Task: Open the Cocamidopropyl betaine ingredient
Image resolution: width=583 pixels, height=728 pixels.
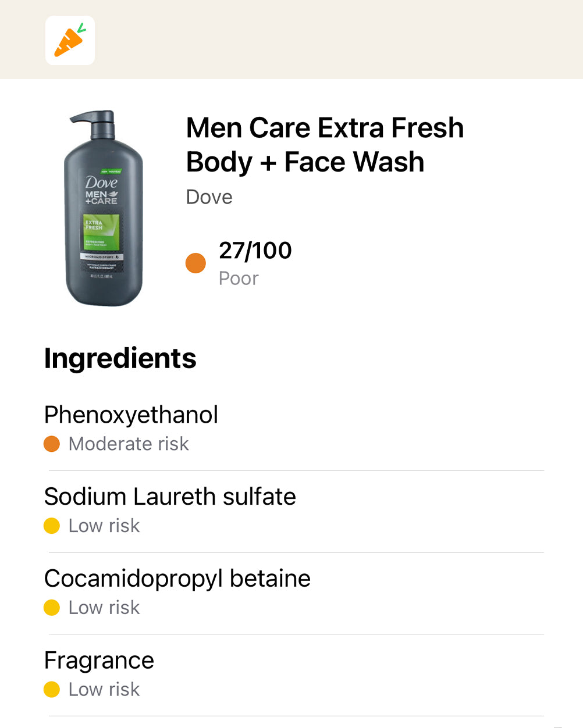Action: 177,579
